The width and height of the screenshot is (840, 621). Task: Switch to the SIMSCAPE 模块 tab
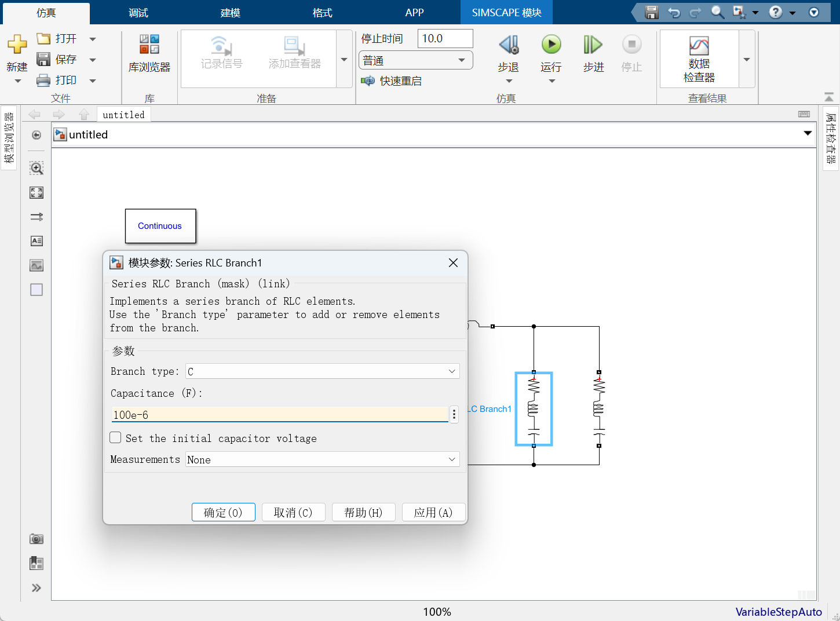tap(507, 13)
